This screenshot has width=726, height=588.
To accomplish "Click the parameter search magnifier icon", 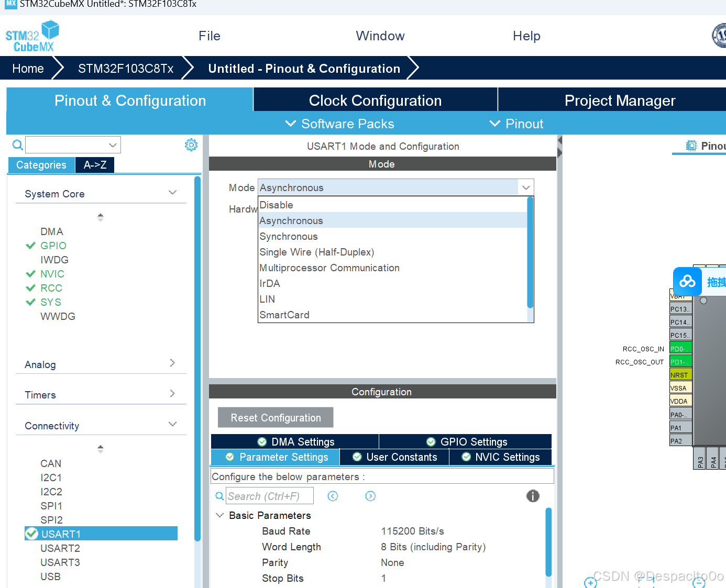I will click(219, 496).
